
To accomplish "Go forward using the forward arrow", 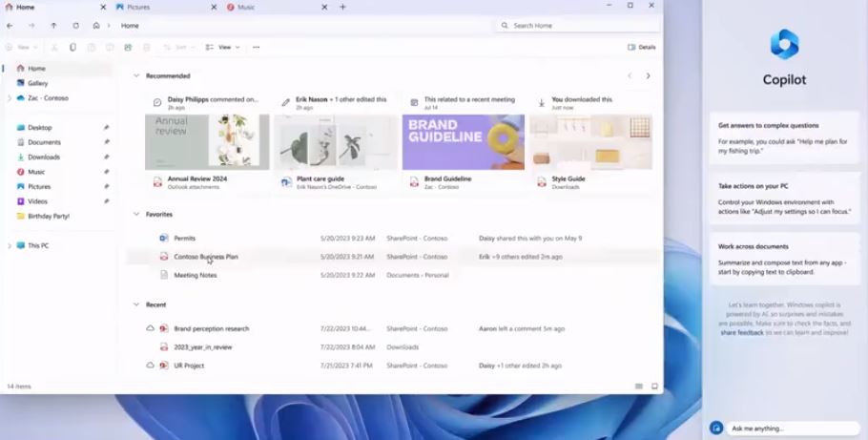I will pos(31,26).
